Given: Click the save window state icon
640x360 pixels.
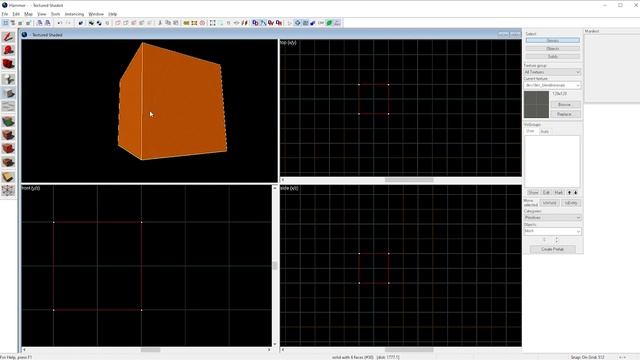Looking at the screenshot, I should pos(47,23).
